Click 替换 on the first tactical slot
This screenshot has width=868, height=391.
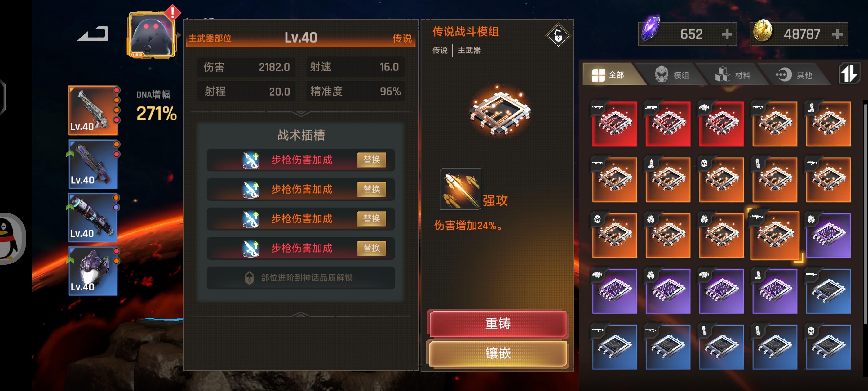(371, 160)
